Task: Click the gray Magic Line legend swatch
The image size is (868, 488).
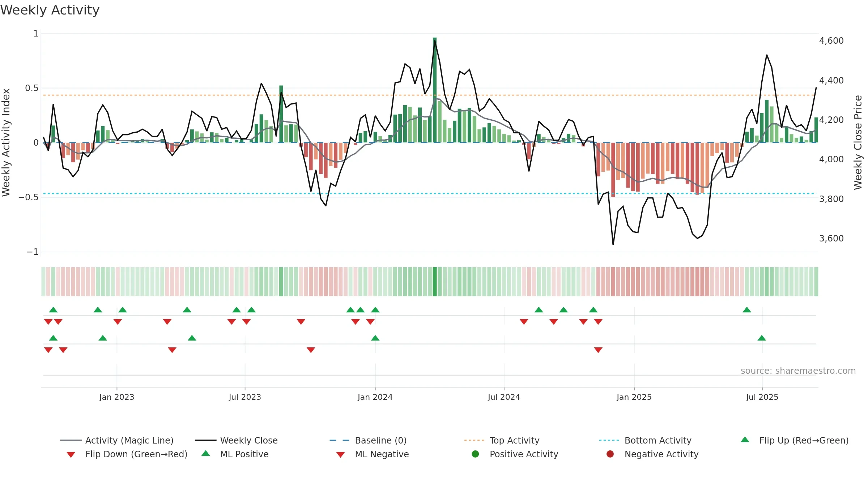Action: point(71,440)
